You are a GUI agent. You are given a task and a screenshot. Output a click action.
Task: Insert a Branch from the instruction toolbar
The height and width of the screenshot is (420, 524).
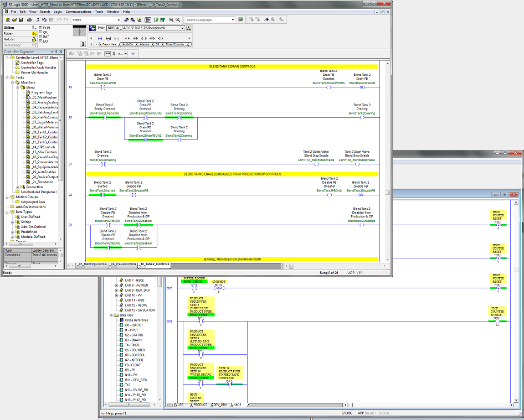coord(108,38)
